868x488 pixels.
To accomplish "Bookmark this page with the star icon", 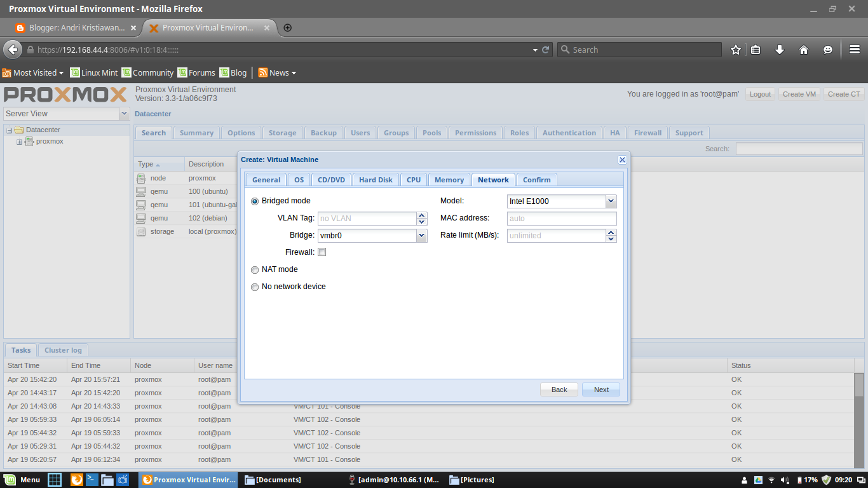I will coord(735,50).
